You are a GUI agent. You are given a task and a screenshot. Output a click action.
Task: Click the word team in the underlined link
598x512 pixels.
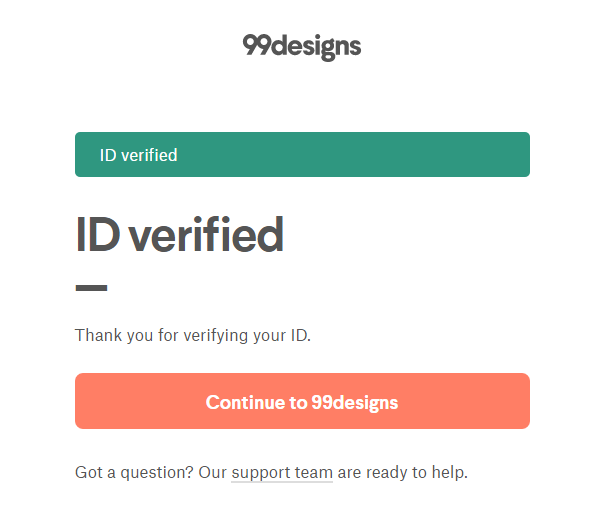[314, 473]
